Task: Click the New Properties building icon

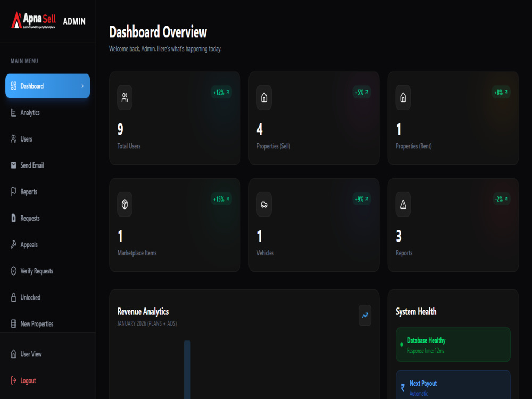Action: click(x=14, y=323)
